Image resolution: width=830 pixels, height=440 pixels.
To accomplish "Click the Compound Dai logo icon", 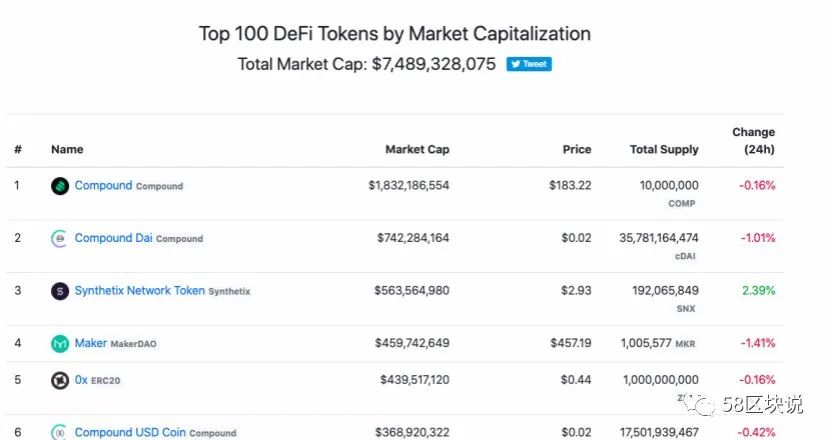I will [x=60, y=239].
